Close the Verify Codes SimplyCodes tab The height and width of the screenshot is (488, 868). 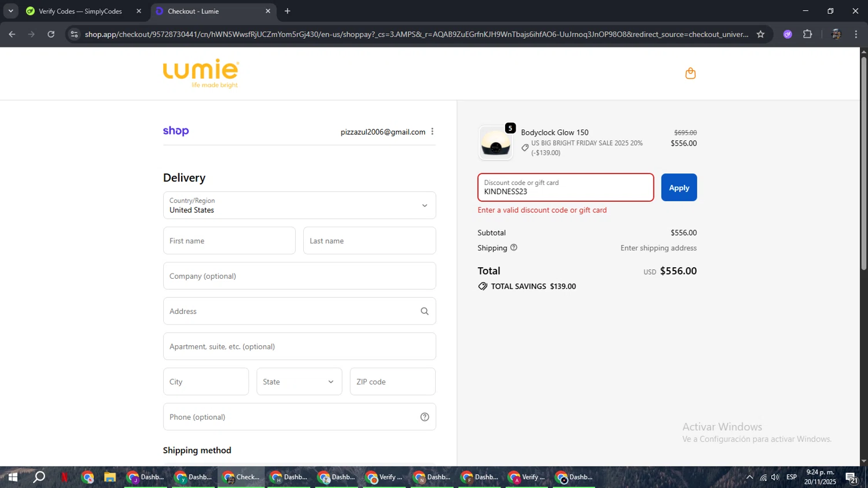[138, 11]
